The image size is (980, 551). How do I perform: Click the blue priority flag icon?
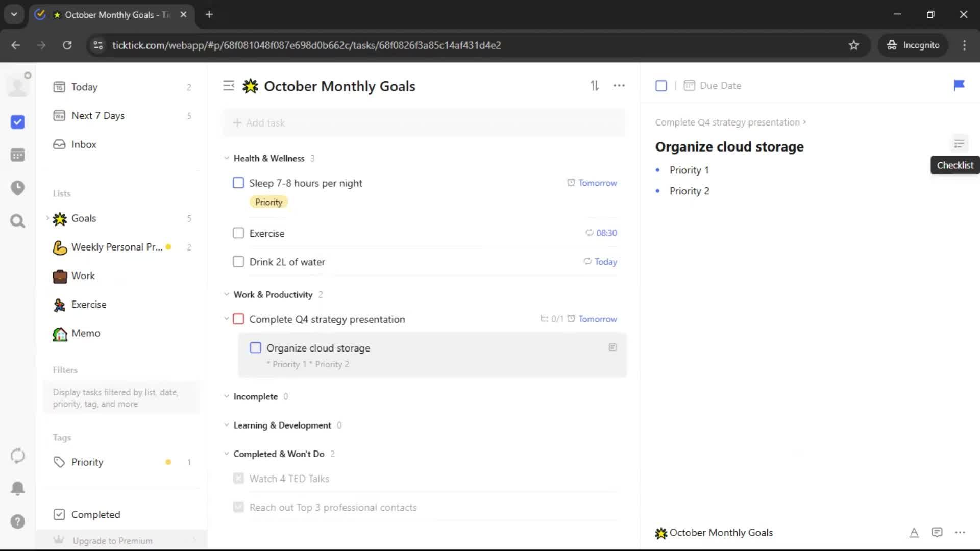tap(959, 85)
